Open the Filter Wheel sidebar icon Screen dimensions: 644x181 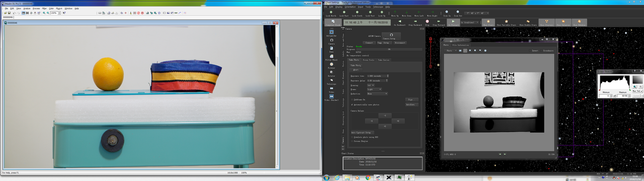pyautogui.click(x=332, y=57)
